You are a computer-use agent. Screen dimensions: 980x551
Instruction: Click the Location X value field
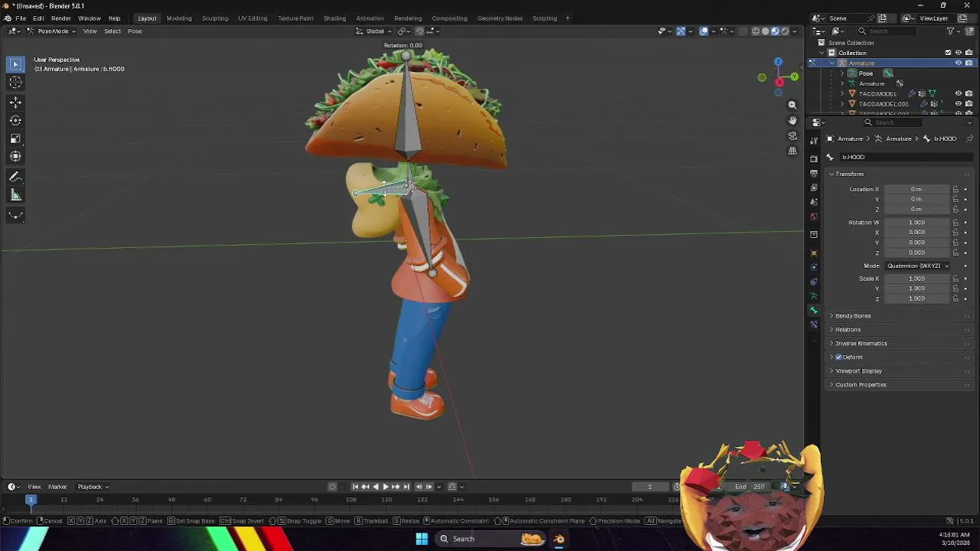[x=916, y=189]
